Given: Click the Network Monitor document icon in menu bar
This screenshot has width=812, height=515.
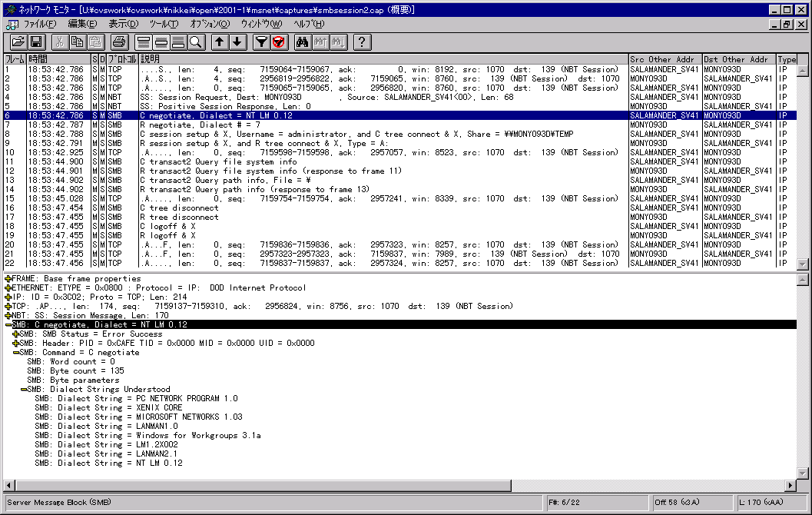Looking at the screenshot, I should [x=12, y=25].
